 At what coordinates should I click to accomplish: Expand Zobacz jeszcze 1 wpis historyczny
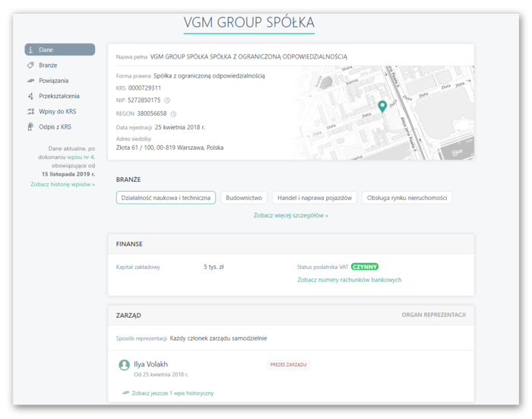click(x=173, y=393)
